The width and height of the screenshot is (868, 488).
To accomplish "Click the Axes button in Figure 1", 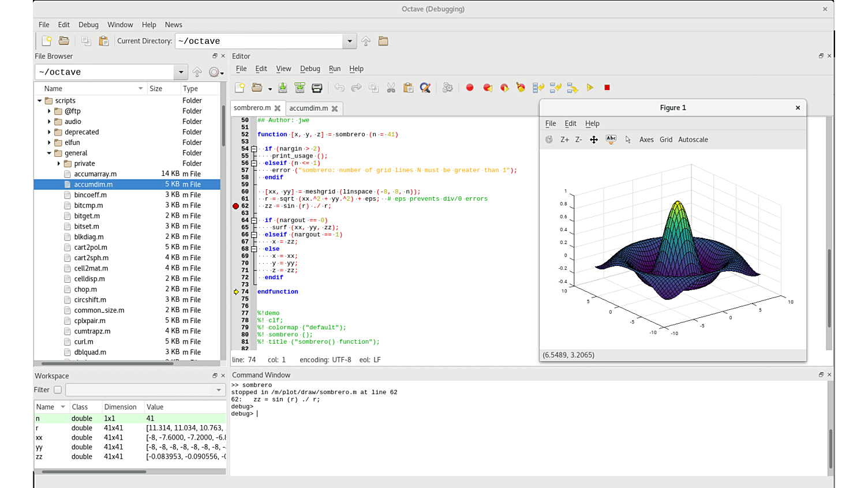I will (646, 140).
